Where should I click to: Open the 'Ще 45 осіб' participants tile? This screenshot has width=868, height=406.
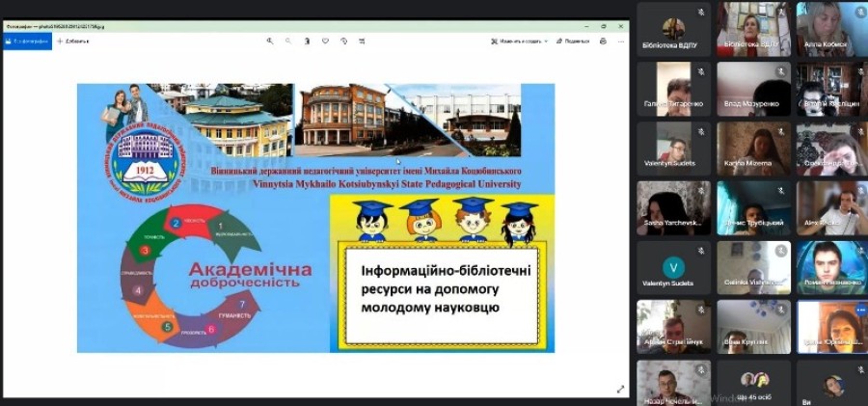tap(754, 383)
